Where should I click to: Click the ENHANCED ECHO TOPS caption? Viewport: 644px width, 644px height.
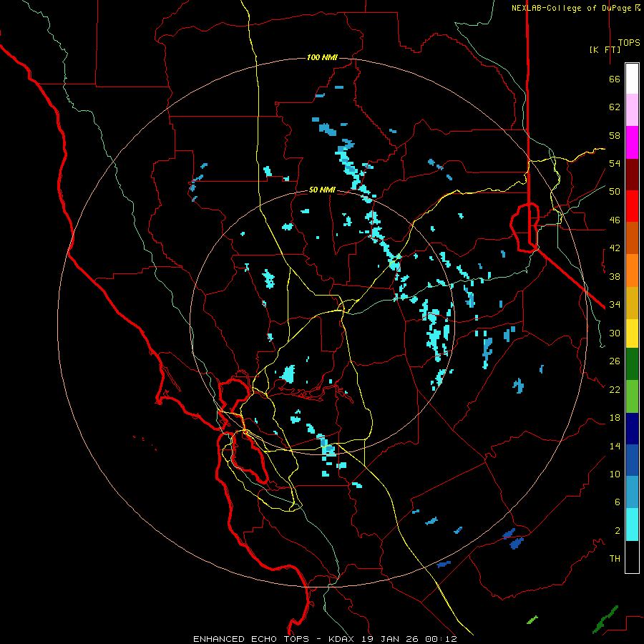click(x=251, y=639)
